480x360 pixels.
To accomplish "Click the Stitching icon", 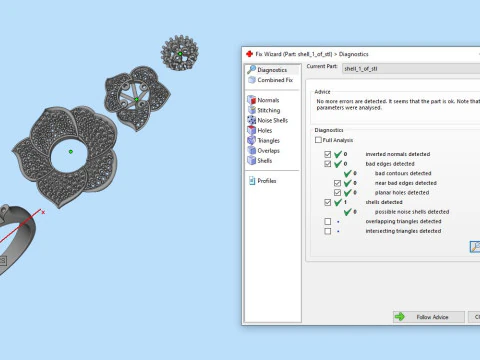I will pyautogui.click(x=252, y=110).
